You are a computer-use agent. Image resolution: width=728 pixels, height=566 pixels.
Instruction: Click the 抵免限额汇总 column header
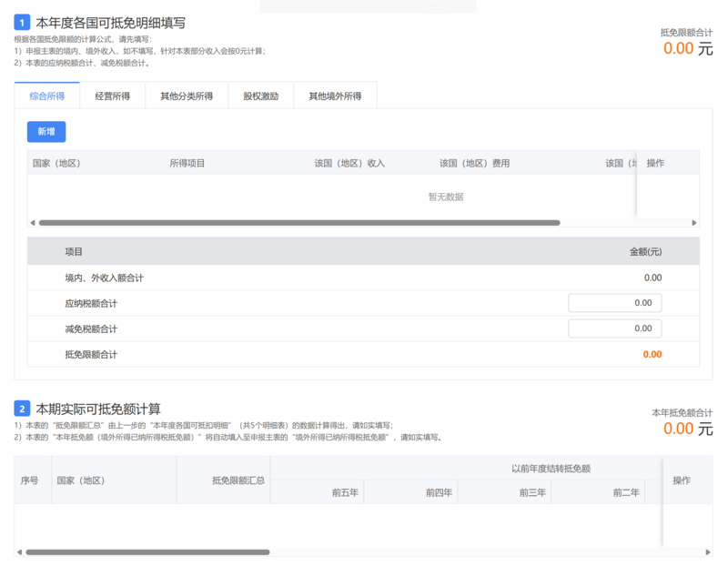238,480
